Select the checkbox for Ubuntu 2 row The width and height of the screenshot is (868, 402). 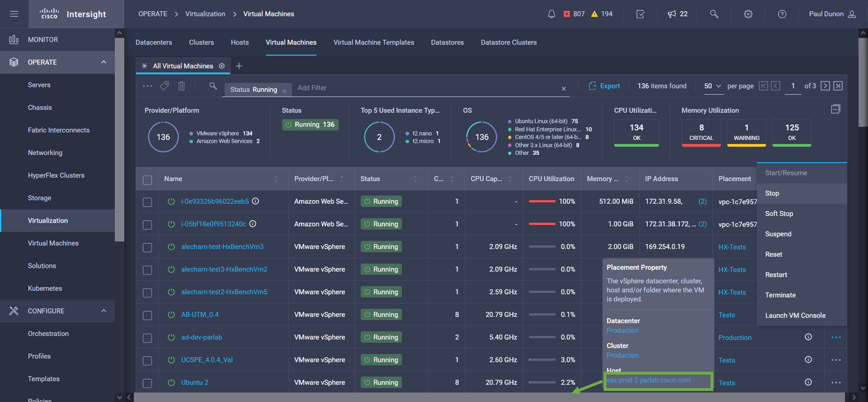point(147,383)
